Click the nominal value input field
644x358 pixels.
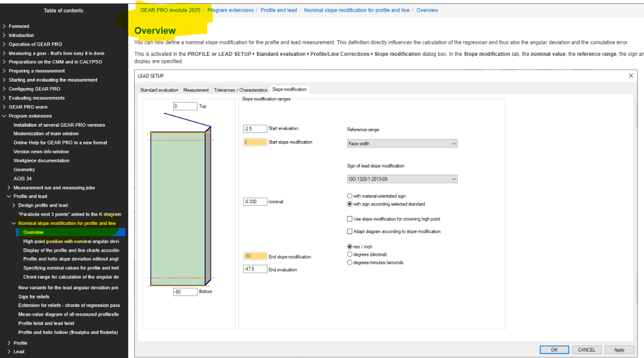pyautogui.click(x=255, y=202)
